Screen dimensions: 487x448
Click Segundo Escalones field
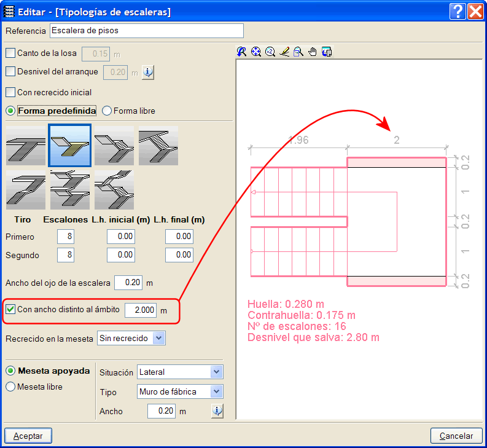[66, 255]
